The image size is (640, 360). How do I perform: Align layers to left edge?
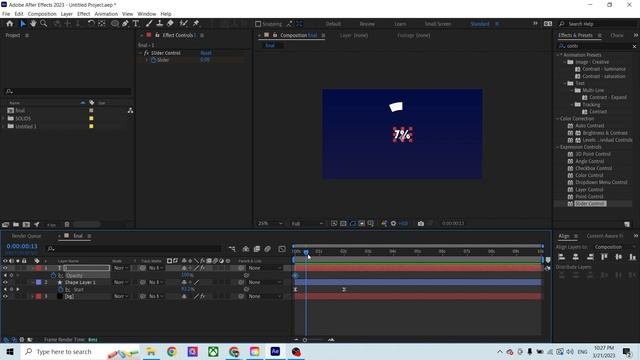[562, 257]
